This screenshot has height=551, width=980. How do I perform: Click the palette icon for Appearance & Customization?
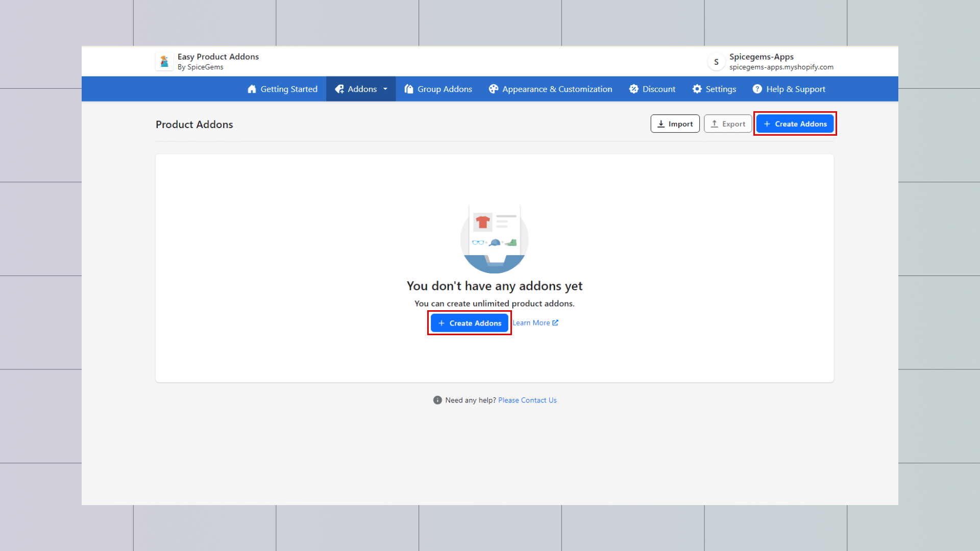(493, 89)
